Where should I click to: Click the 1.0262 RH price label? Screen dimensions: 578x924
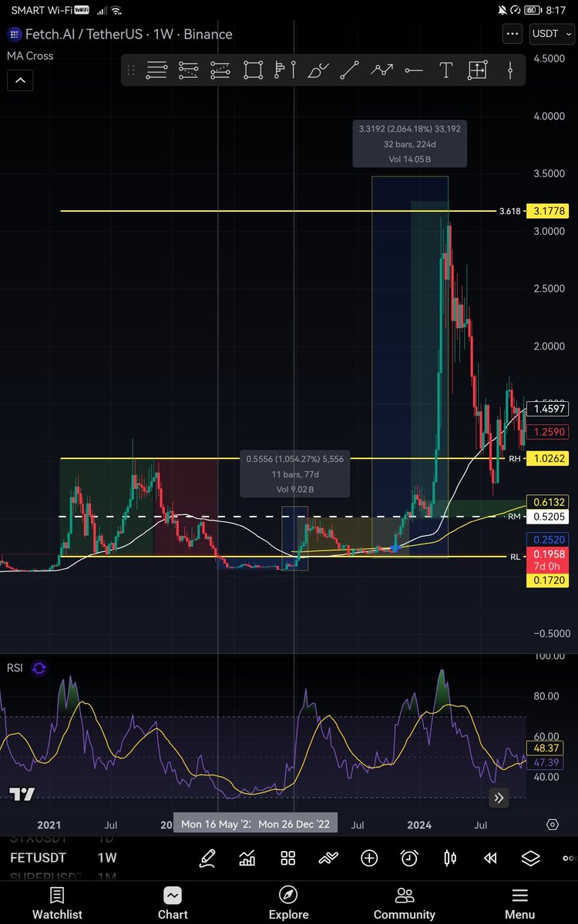click(x=548, y=458)
